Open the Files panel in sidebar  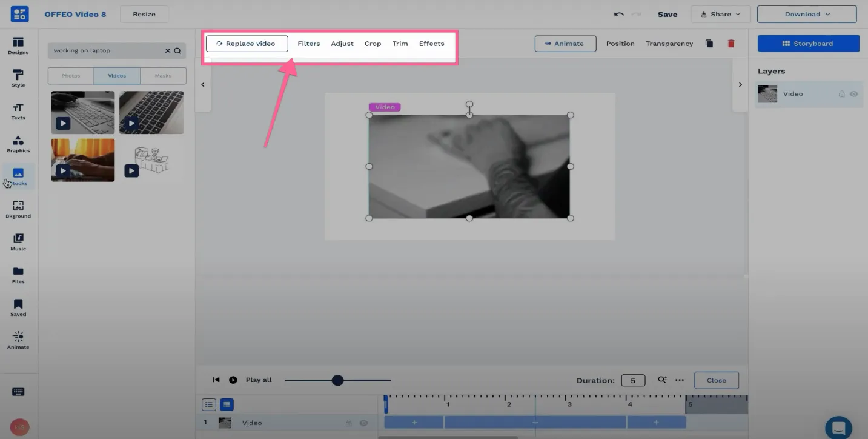pyautogui.click(x=18, y=275)
